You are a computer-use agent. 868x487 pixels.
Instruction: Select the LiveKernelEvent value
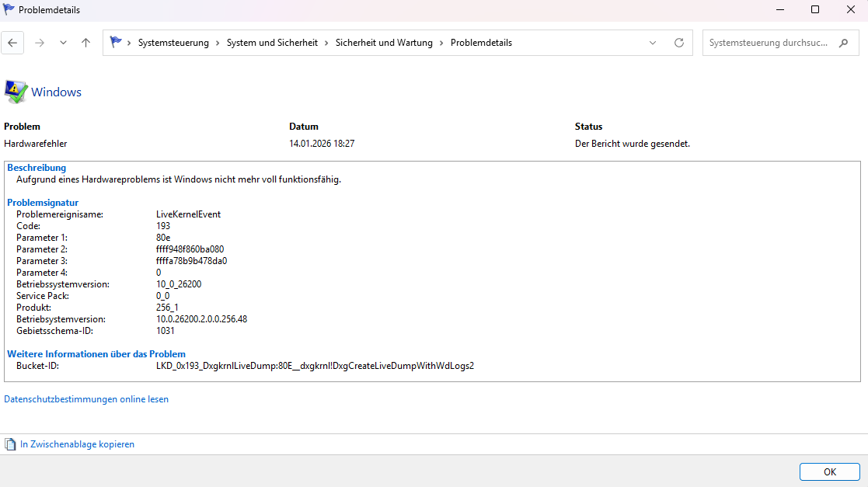188,214
